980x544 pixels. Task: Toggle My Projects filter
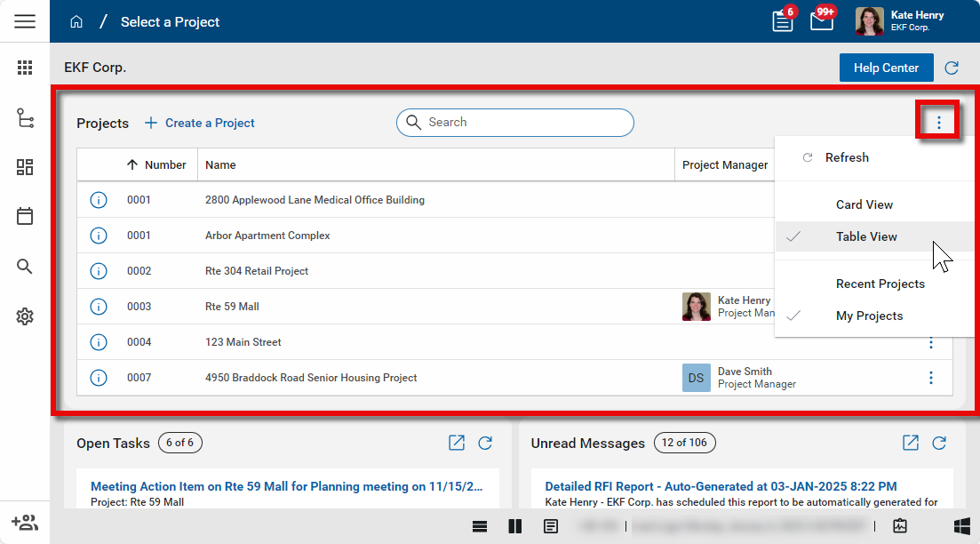tap(869, 316)
